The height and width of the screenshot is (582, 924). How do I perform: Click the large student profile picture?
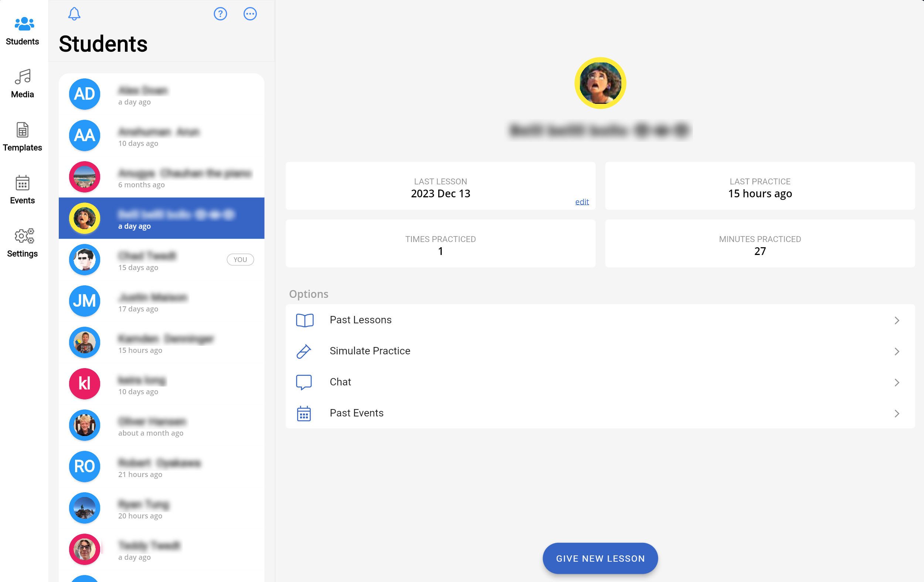click(600, 83)
